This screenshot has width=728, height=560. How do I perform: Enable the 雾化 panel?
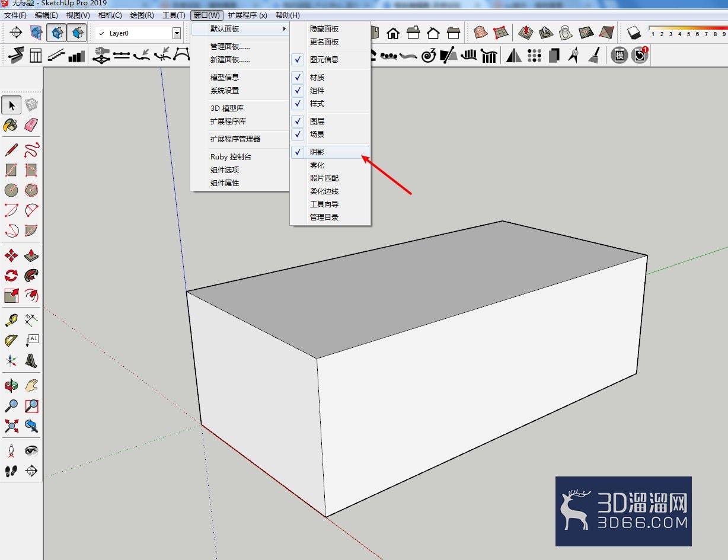click(x=330, y=165)
